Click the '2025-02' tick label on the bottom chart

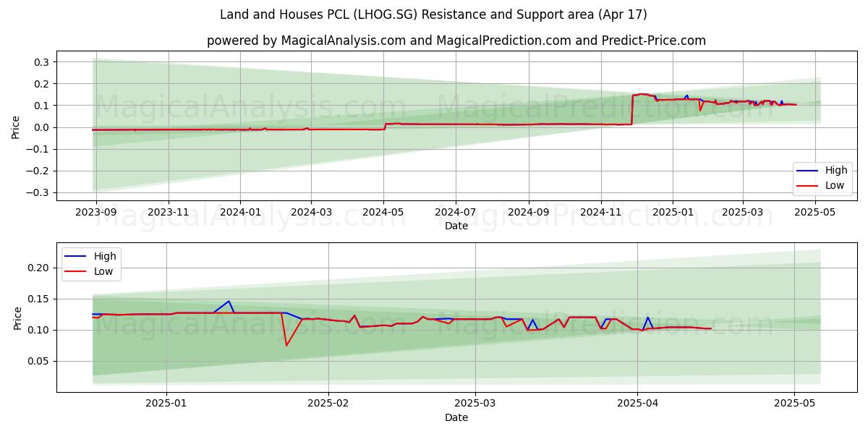[x=328, y=404]
